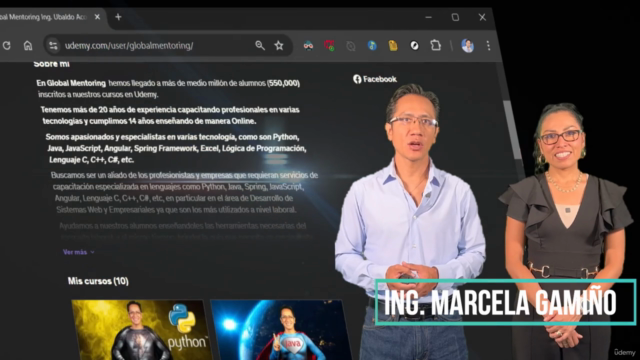Open the Chrome profile avatar
This screenshot has height=360, width=640.
(467, 45)
